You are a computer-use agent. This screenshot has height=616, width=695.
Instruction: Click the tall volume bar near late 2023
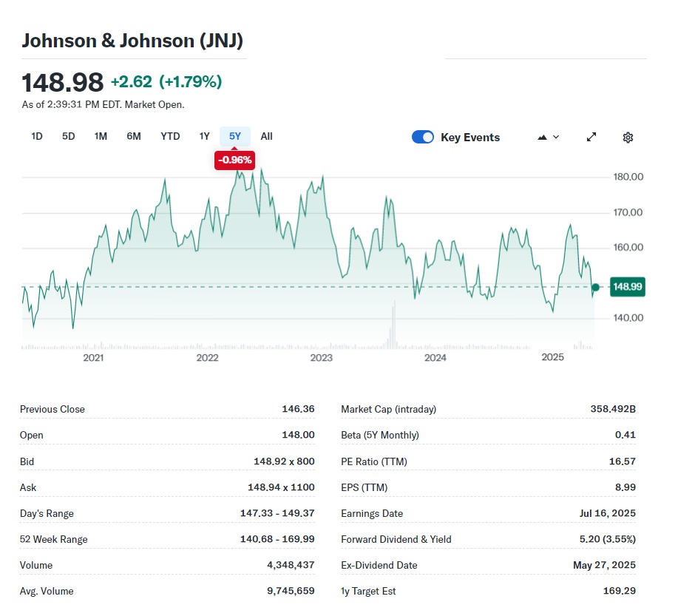tap(393, 325)
